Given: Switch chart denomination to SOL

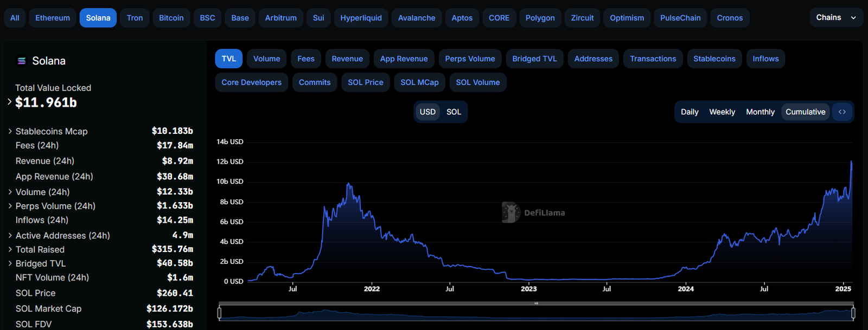Looking at the screenshot, I should (x=454, y=112).
